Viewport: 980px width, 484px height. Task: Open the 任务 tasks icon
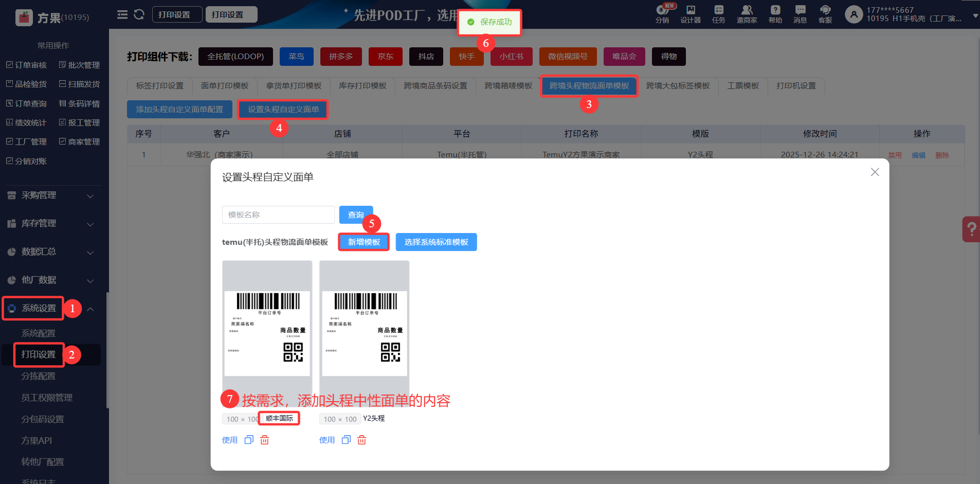point(719,14)
